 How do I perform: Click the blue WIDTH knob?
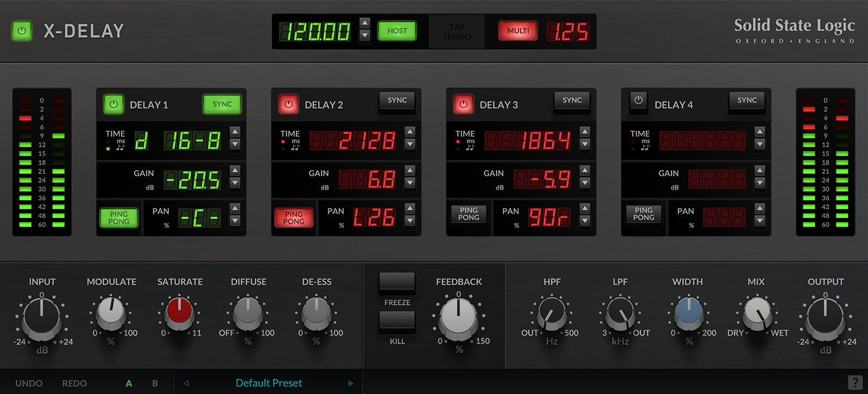pyautogui.click(x=688, y=313)
